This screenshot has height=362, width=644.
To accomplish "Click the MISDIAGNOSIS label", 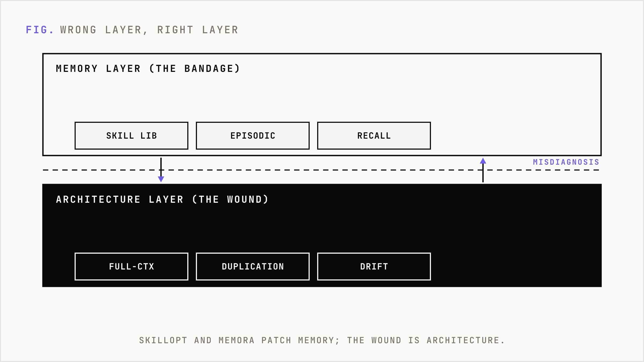I will [566, 162].
